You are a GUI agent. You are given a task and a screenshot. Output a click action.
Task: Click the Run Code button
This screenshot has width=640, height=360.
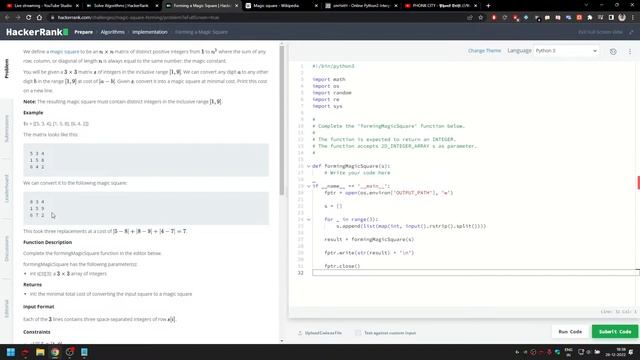[570, 332]
